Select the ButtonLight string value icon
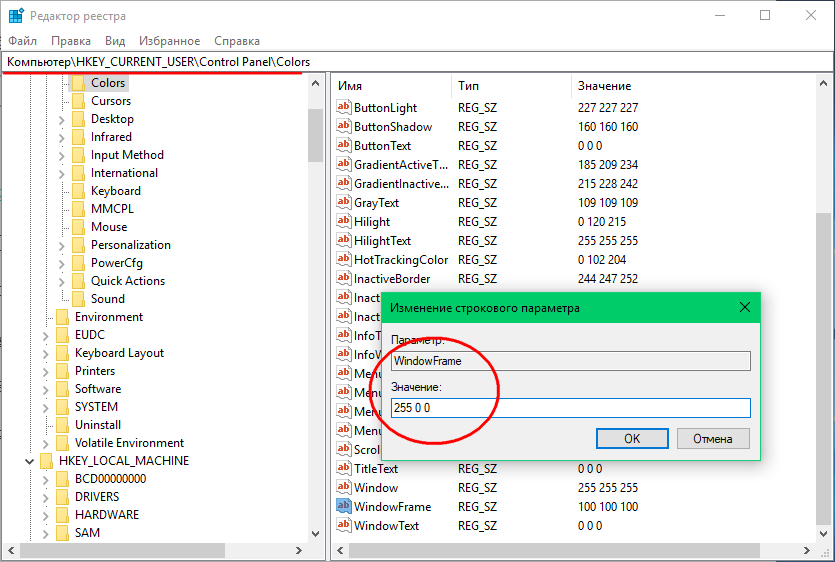Image resolution: width=835 pixels, height=562 pixels. tap(343, 107)
